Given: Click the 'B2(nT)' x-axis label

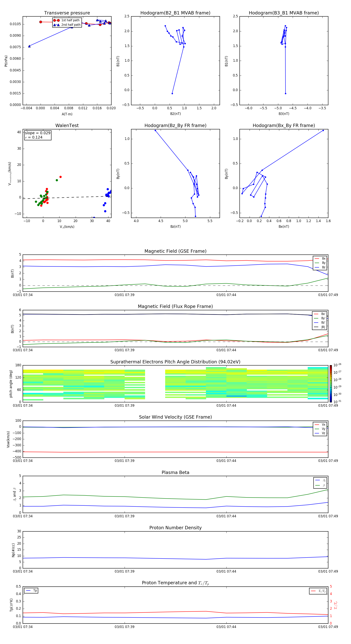Looking at the screenshot, I should [175, 114].
